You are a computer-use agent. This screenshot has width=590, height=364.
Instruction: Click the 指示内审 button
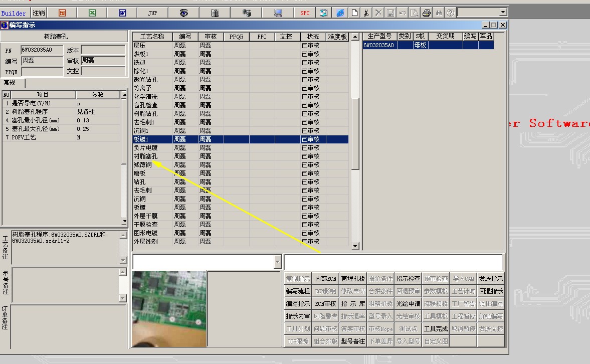pyautogui.click(x=298, y=316)
